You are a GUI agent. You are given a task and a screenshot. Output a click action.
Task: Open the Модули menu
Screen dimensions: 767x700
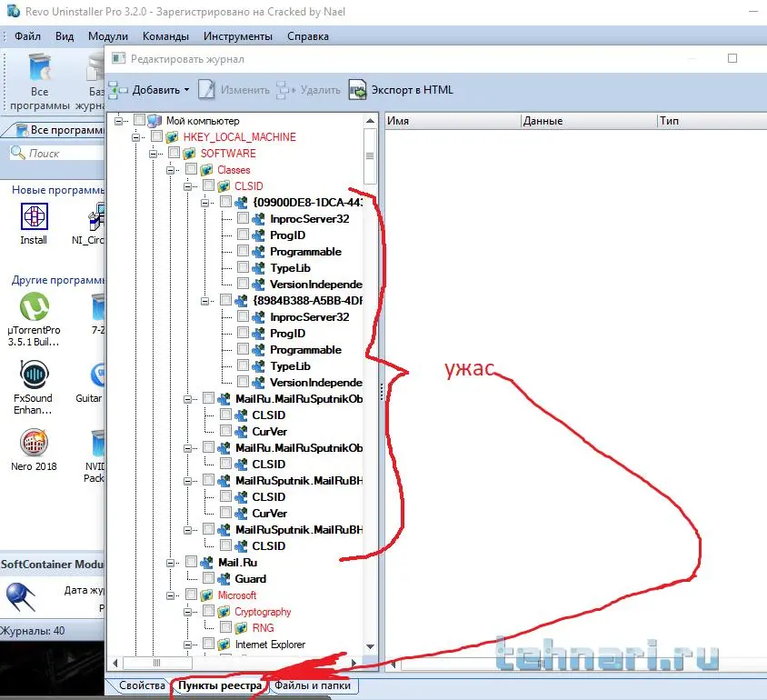click(107, 36)
